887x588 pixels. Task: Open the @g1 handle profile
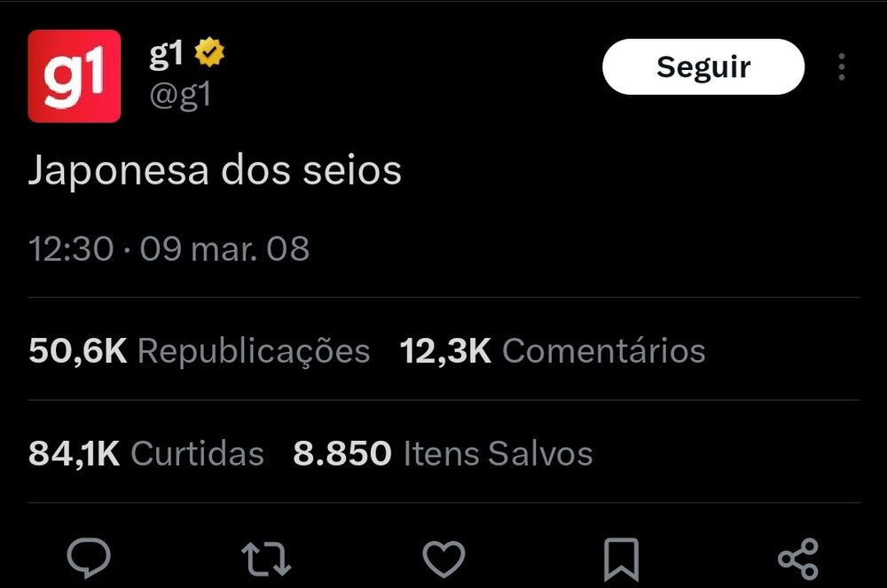point(180,94)
